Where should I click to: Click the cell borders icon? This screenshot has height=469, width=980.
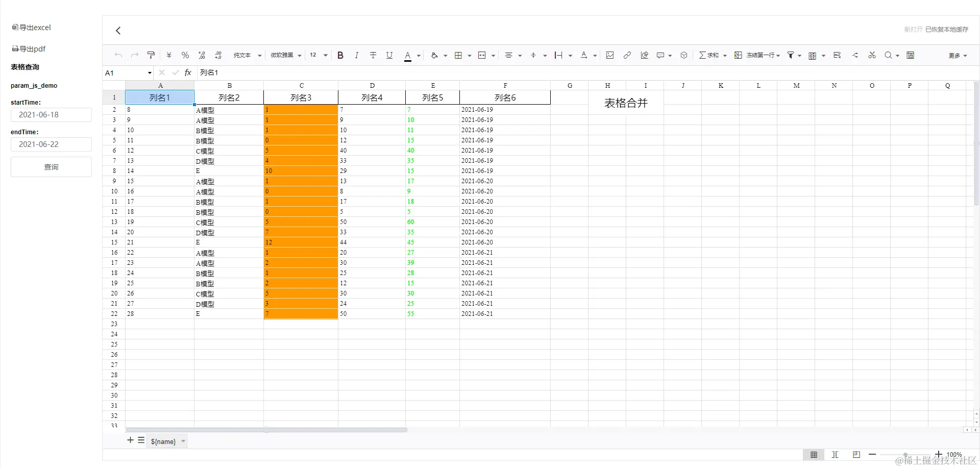[458, 55]
